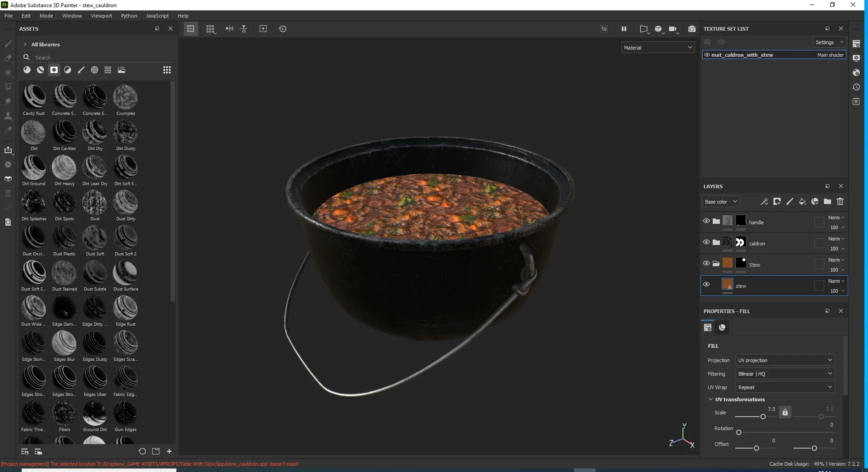Change asset thumbnail grid size
Screen dimensions: 868x472
coord(167,70)
